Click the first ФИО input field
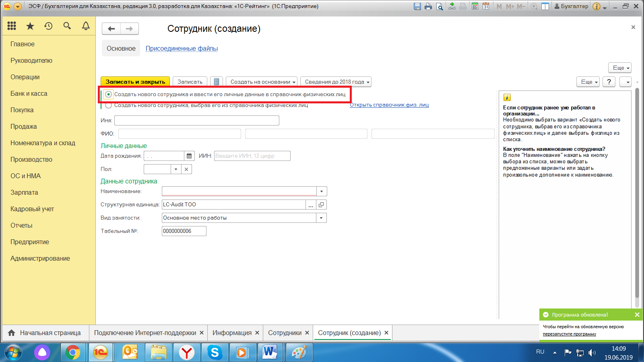The image size is (644, 362). [180, 134]
